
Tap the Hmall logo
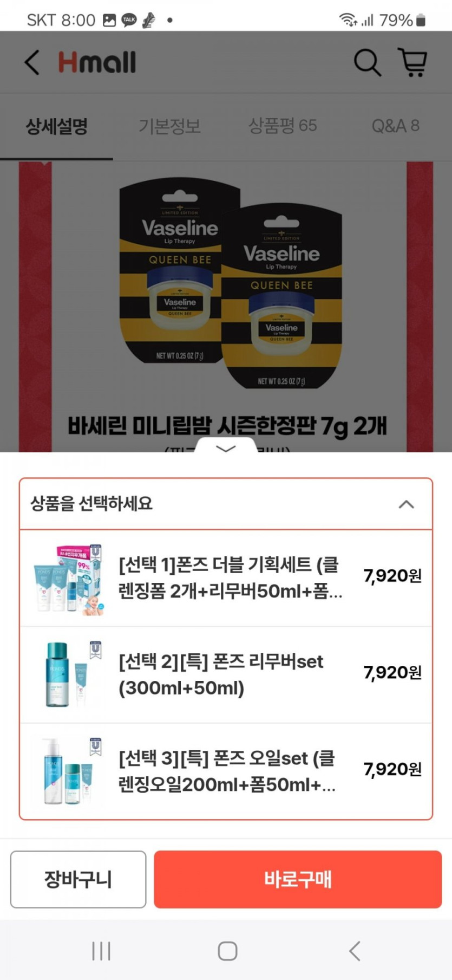click(x=97, y=62)
